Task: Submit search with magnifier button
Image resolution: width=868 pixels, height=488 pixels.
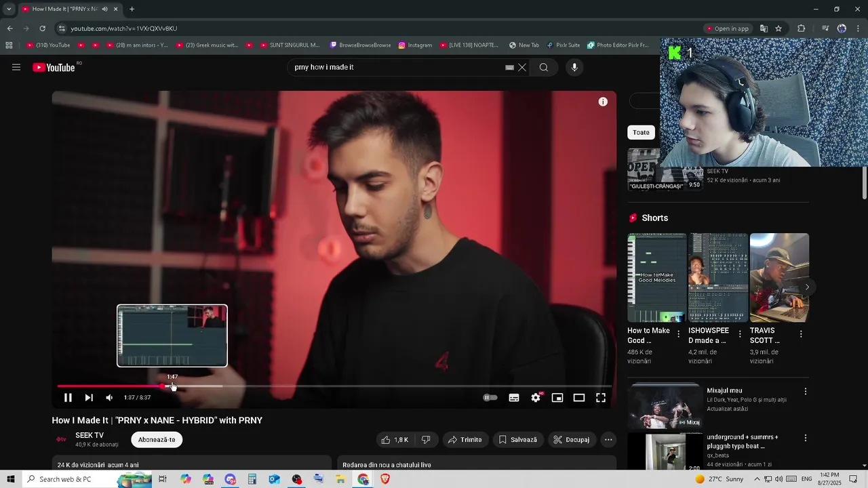Action: (x=544, y=67)
